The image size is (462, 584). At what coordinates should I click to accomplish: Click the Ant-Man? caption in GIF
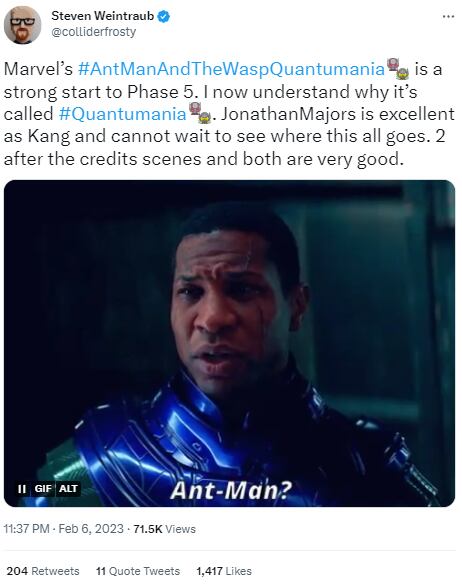pyautogui.click(x=231, y=491)
